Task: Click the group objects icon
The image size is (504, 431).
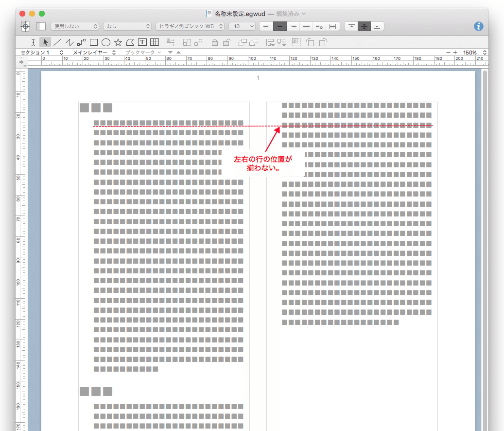Action: point(187,42)
